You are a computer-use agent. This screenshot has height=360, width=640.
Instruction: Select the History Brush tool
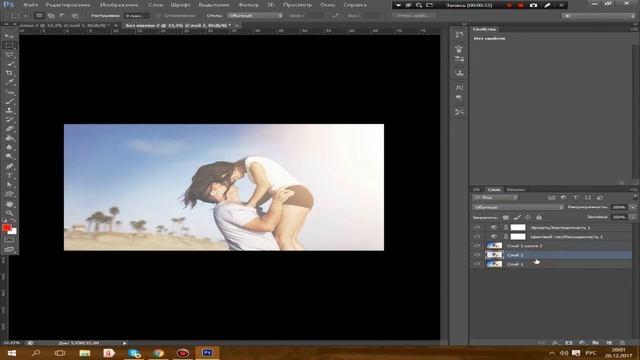click(9, 120)
